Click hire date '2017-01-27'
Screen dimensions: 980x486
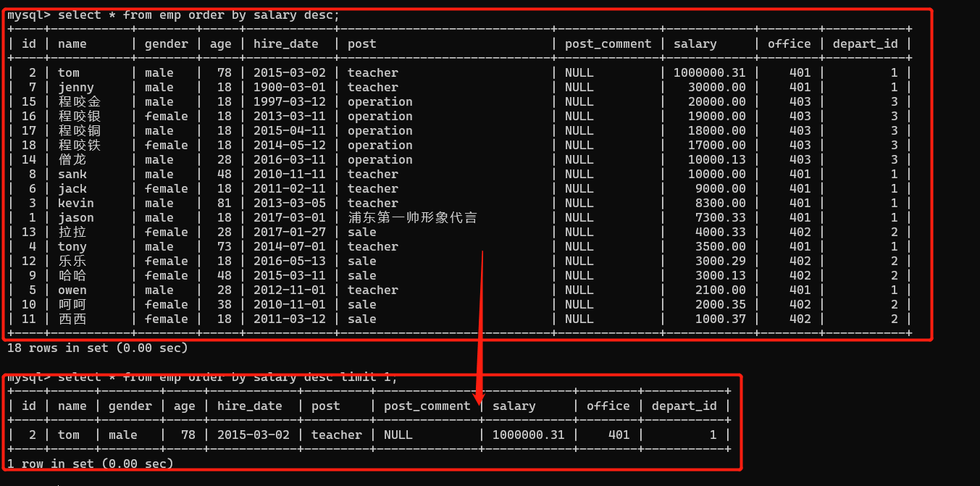coord(290,232)
